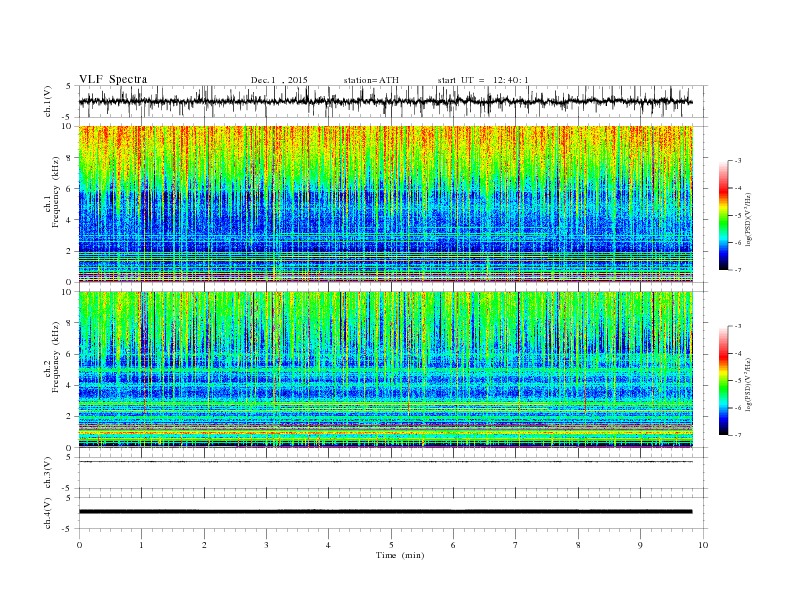Click the "ch.1(V)" waveform axis label
This screenshot has height=612, width=792.
[48, 101]
